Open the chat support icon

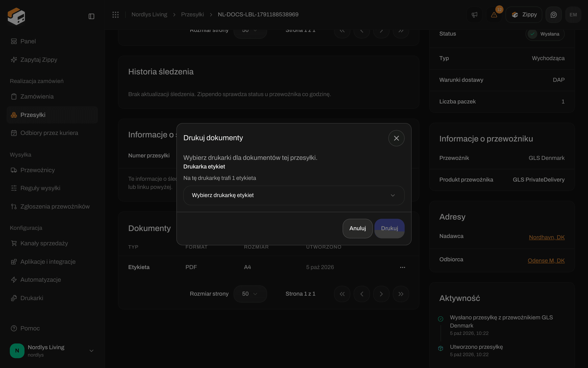(x=553, y=15)
